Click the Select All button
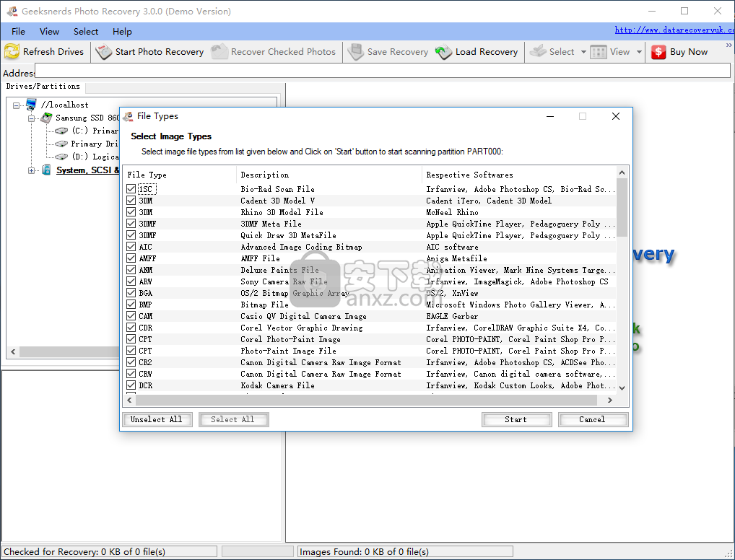 point(233,419)
